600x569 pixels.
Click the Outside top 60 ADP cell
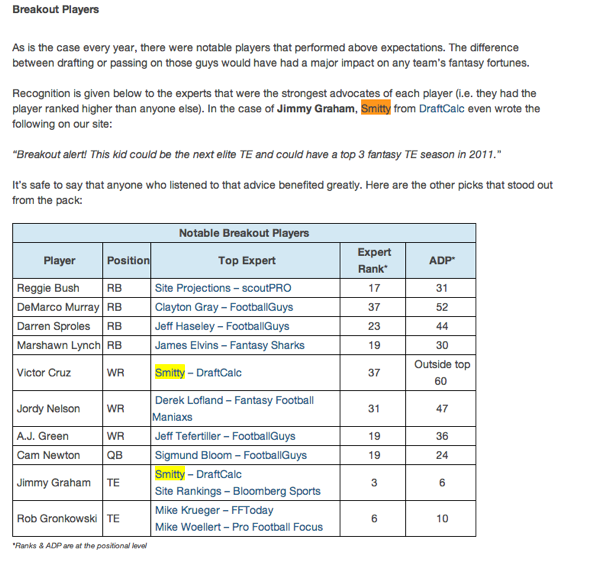441,373
